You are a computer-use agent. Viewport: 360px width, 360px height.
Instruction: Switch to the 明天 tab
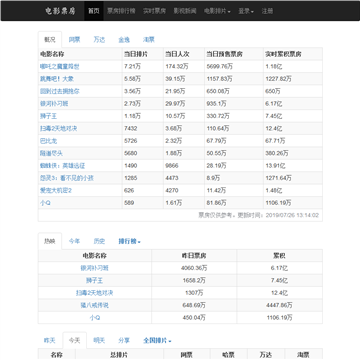(x=99, y=341)
